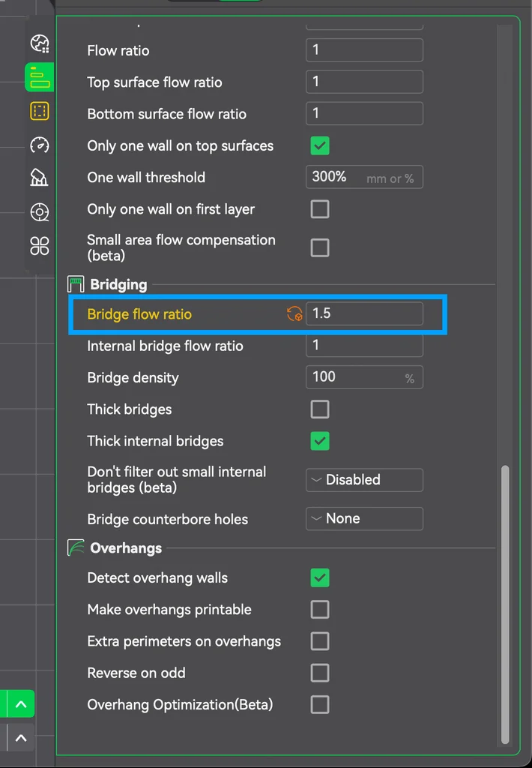The width and height of the screenshot is (532, 768).
Task: Open the globe icon settings tab
Action: (x=39, y=43)
